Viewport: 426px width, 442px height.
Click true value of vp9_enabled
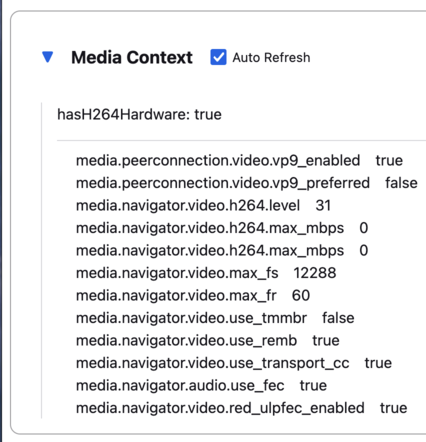[x=389, y=160]
